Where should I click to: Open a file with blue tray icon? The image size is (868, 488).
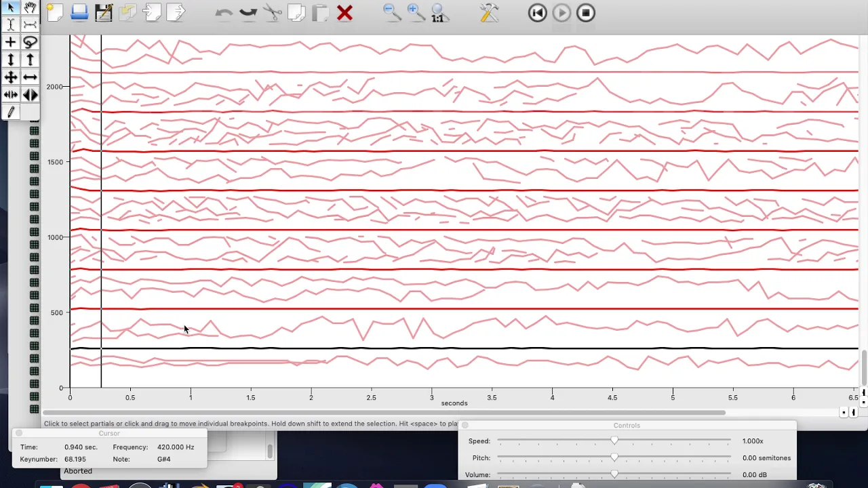[x=79, y=12]
